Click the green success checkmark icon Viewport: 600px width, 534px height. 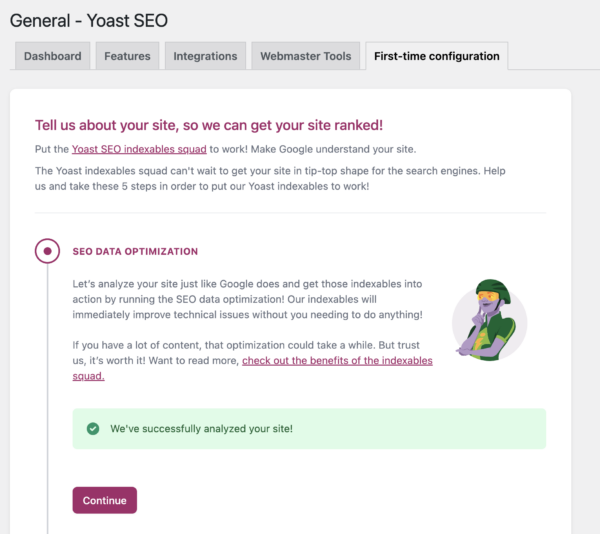93,428
